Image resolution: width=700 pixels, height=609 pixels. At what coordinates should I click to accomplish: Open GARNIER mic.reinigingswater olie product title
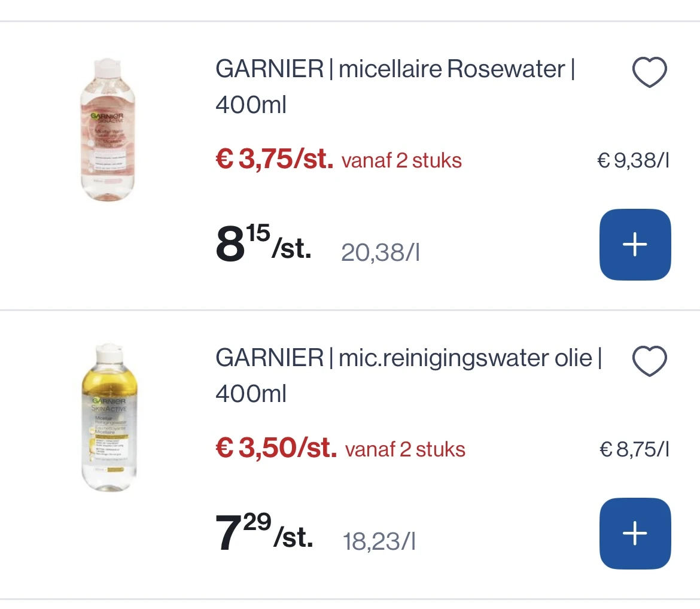click(409, 358)
